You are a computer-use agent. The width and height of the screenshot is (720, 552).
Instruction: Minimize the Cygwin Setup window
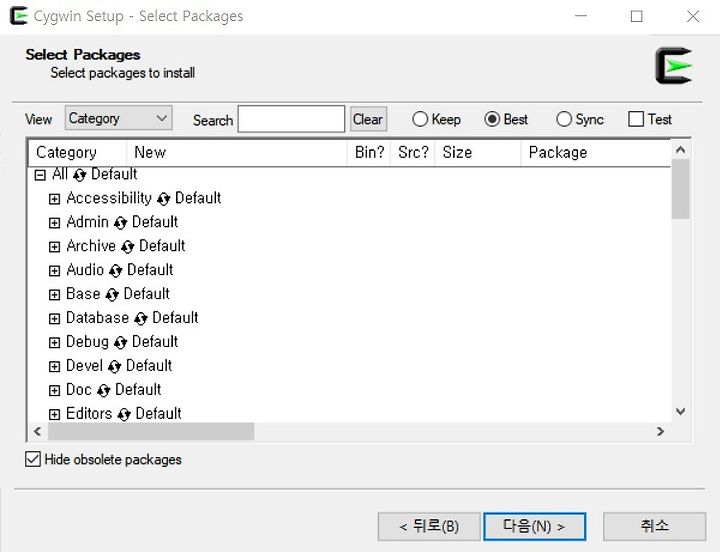pyautogui.click(x=581, y=17)
